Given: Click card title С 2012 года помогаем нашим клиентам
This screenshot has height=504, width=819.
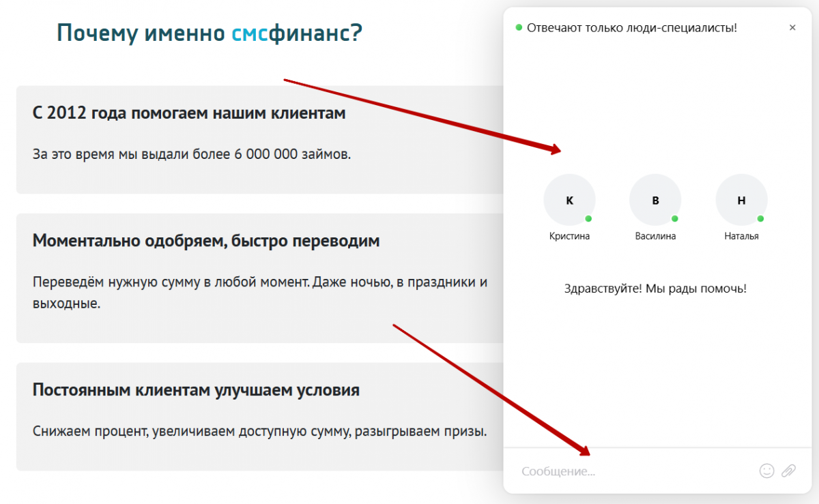Looking at the screenshot, I should (189, 113).
